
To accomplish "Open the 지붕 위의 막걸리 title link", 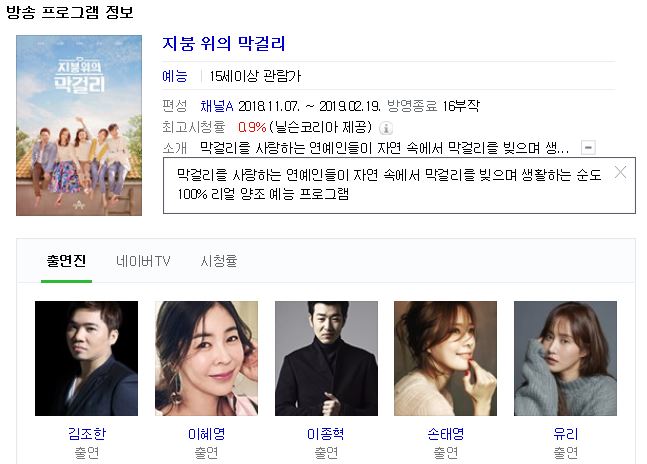I will (224, 43).
